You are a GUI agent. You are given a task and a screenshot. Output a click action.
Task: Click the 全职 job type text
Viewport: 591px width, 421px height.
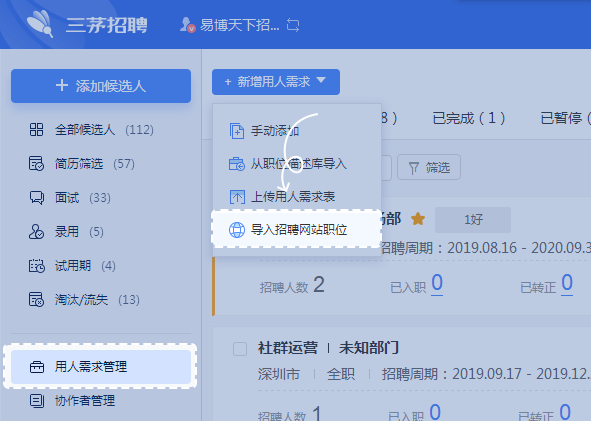(341, 374)
